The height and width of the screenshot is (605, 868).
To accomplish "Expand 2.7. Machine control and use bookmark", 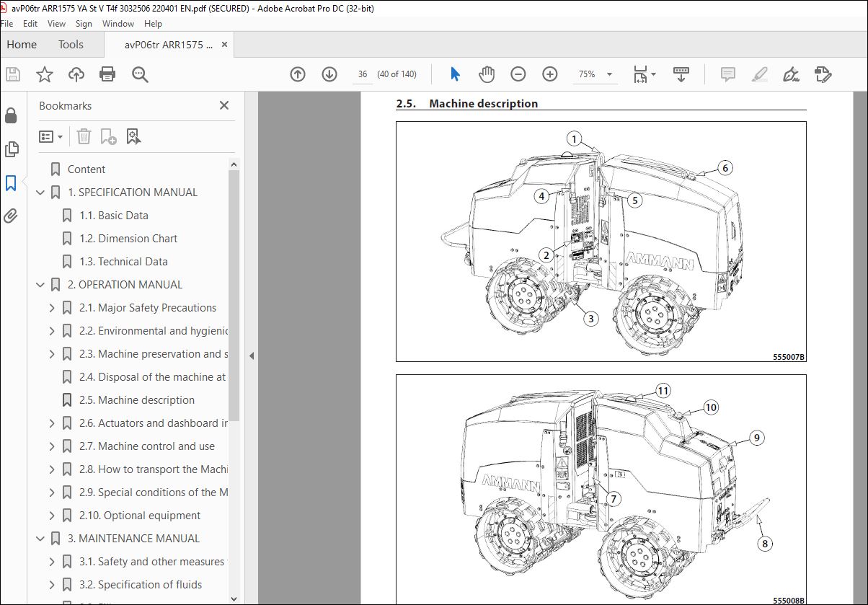I will coord(52,446).
